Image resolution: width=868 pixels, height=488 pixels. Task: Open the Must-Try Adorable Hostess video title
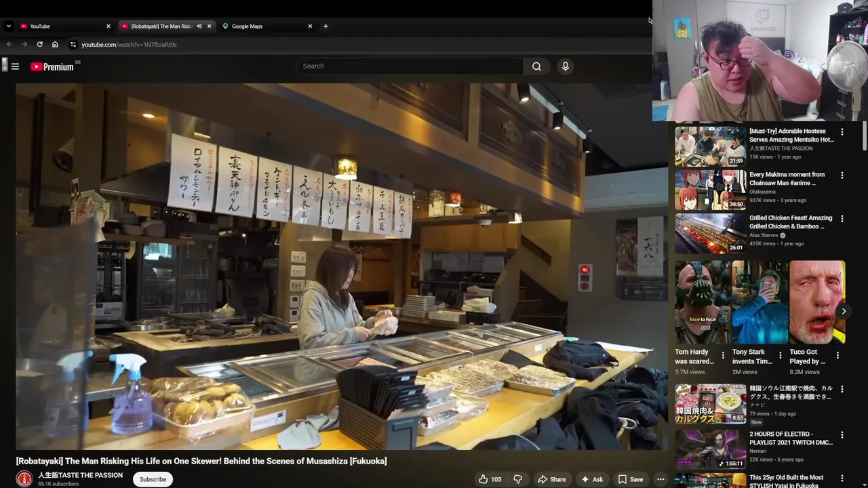click(791, 136)
